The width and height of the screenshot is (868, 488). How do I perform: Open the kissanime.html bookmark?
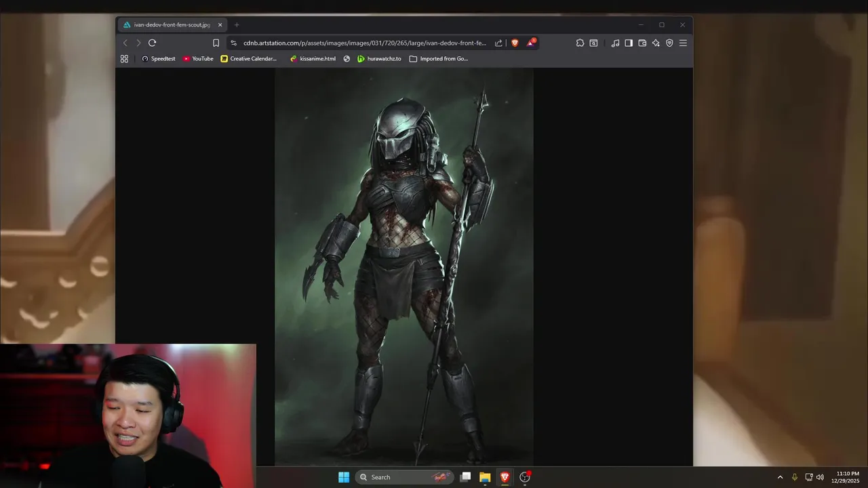point(313,59)
